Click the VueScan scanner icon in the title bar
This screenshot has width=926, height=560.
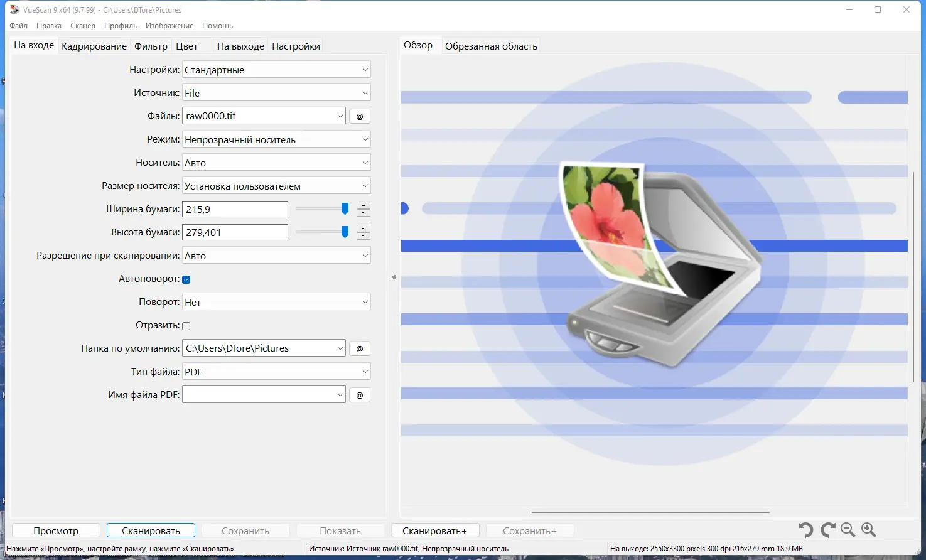point(14,9)
